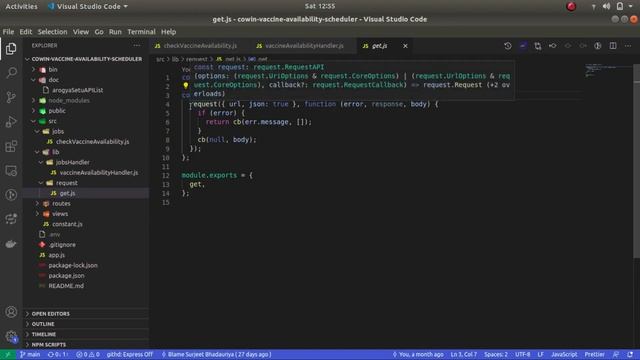640x360 pixels.
Task: Open README.md in the explorer
Action: point(66,286)
